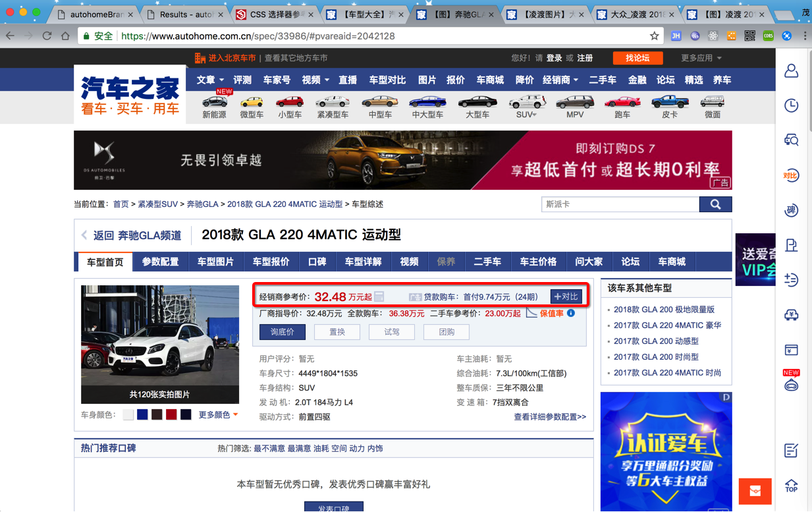
Task: Open Chrome's three-dot menu
Action: [805, 36]
